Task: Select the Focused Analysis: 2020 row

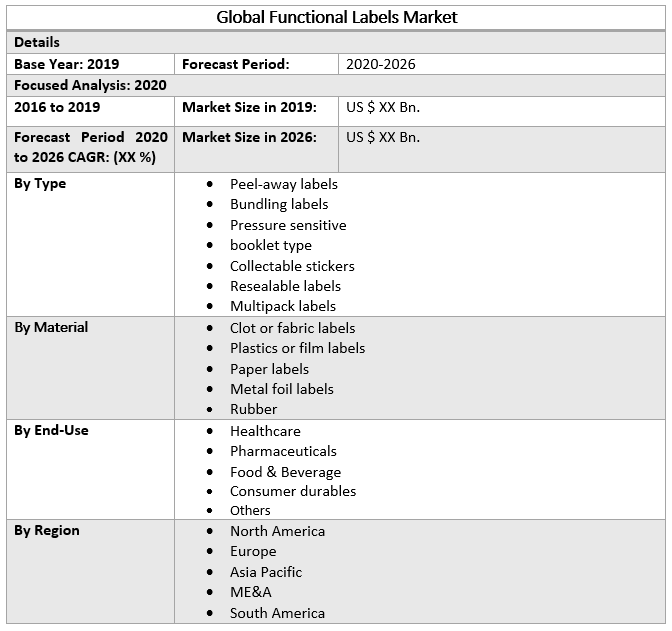Action: click(x=90, y=85)
